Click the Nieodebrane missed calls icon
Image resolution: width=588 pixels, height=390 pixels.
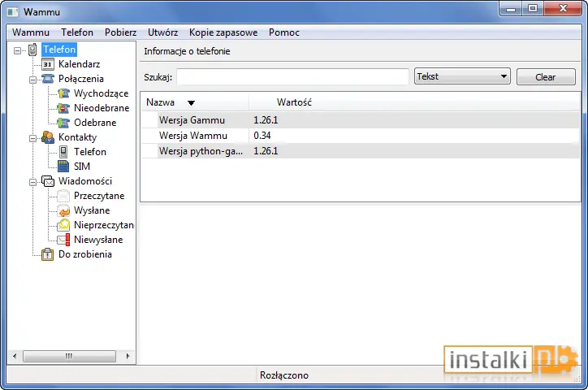pos(63,108)
